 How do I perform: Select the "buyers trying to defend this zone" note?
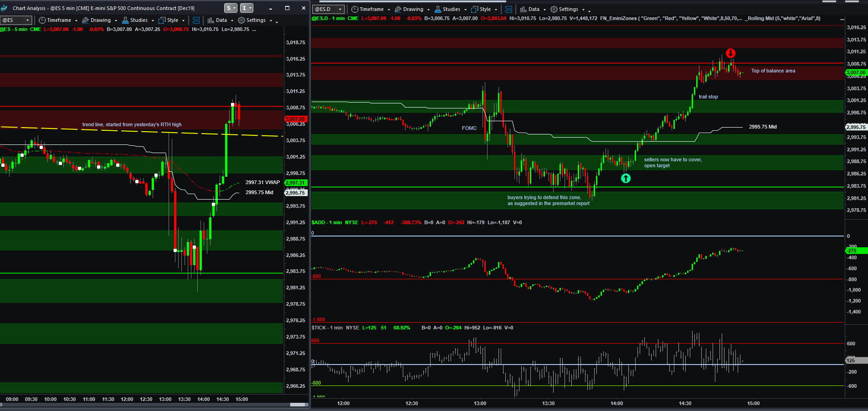pyautogui.click(x=549, y=200)
